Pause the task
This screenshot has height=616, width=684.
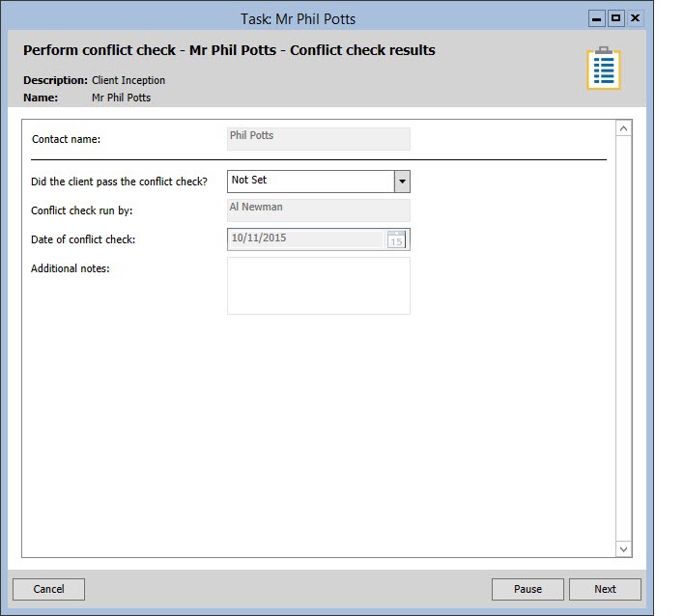click(x=527, y=589)
